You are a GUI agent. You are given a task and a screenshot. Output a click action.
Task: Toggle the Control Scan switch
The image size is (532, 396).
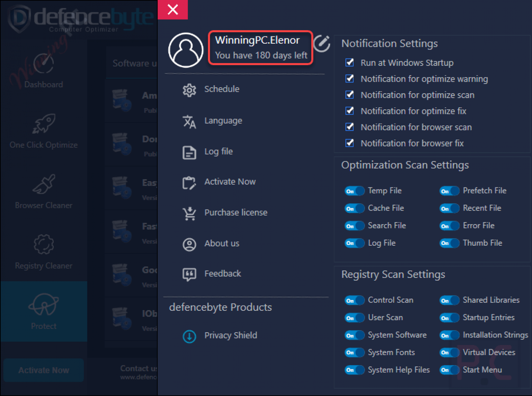(354, 300)
